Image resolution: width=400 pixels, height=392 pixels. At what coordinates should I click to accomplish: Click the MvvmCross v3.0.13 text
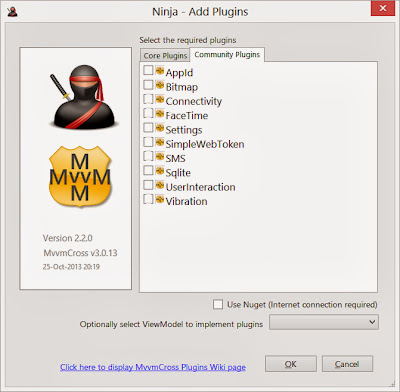coord(80,253)
